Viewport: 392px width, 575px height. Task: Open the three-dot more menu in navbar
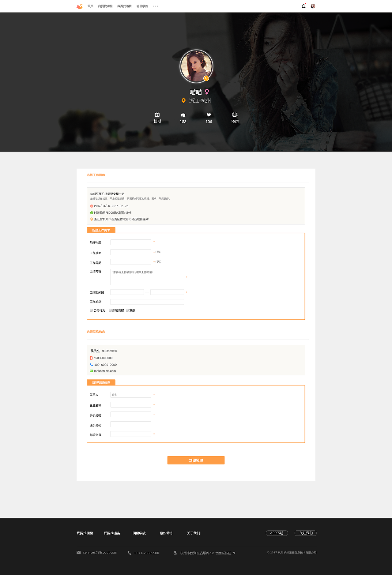click(x=156, y=6)
